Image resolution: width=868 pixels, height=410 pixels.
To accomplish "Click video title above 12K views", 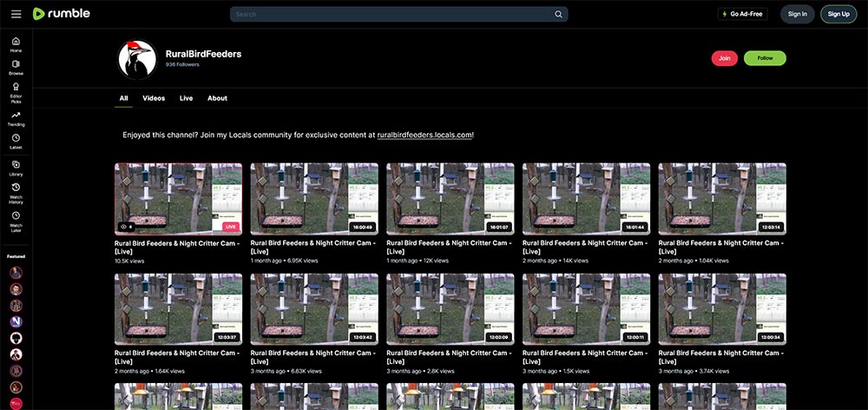I will [449, 247].
